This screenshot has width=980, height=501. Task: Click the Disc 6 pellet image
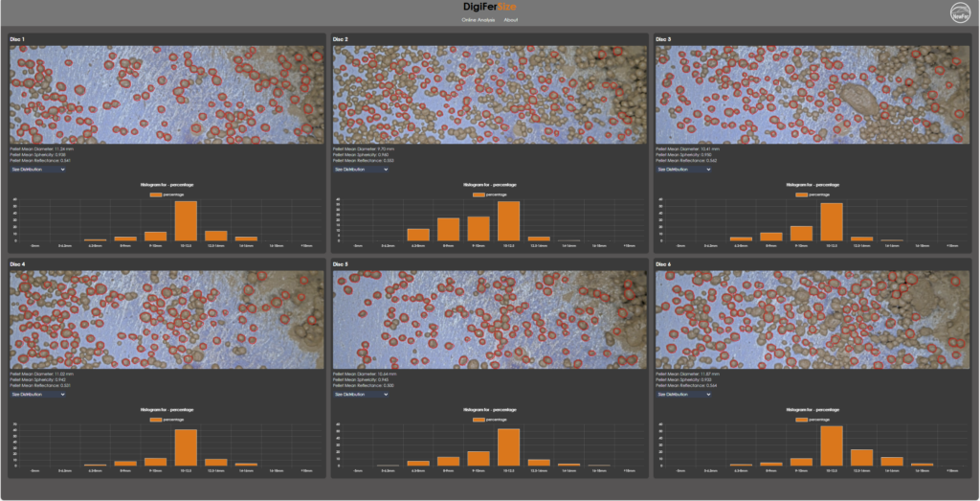click(x=811, y=319)
